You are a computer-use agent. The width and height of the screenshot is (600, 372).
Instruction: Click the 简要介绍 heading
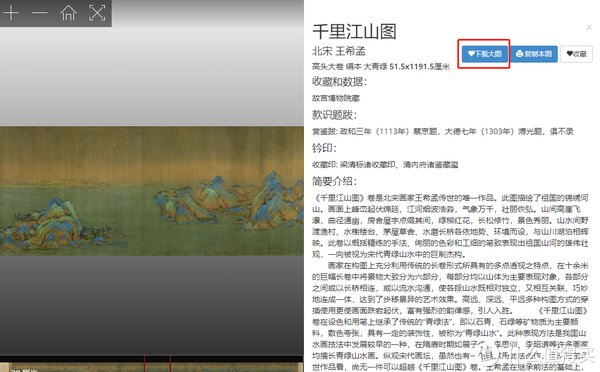click(334, 181)
